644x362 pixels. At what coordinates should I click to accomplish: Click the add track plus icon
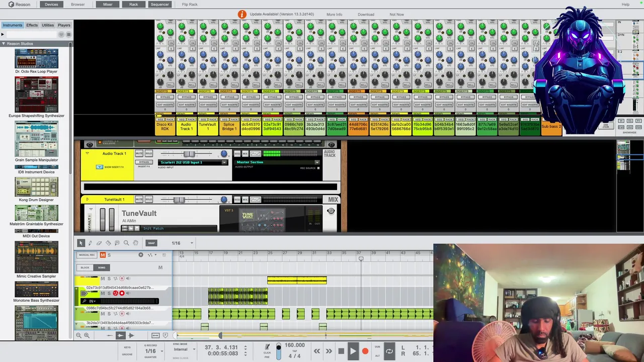click(x=141, y=255)
